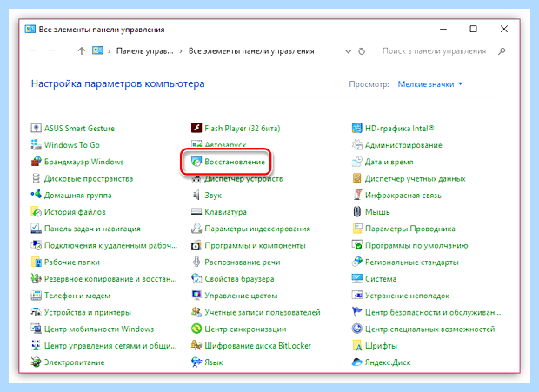Click the Шифрование диска BitLocker icon
The height and width of the screenshot is (392, 539).
pos(196,346)
